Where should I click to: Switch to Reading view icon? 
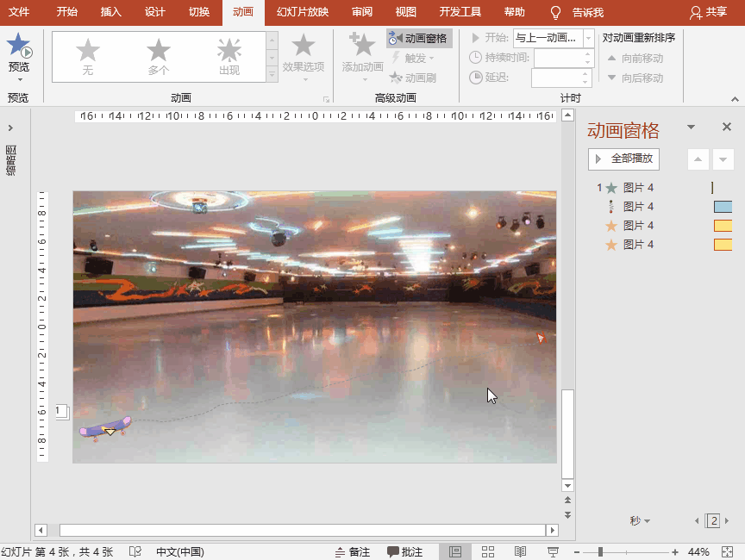[520, 551]
